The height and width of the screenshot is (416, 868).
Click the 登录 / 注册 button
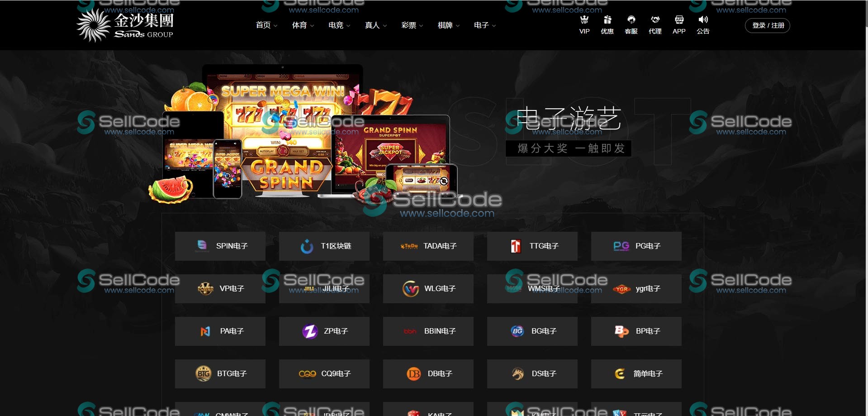(767, 25)
